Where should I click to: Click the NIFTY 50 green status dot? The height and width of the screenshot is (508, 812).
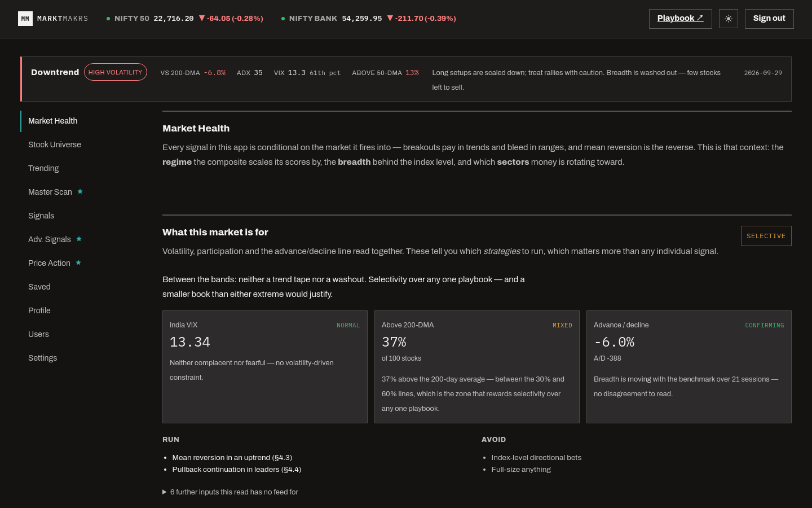click(108, 19)
